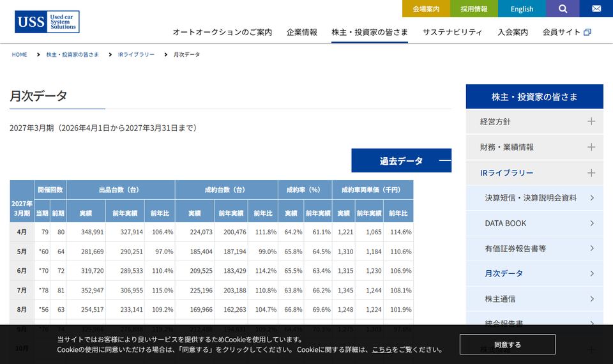Click the 出品台数（台） column header

pos(121,190)
